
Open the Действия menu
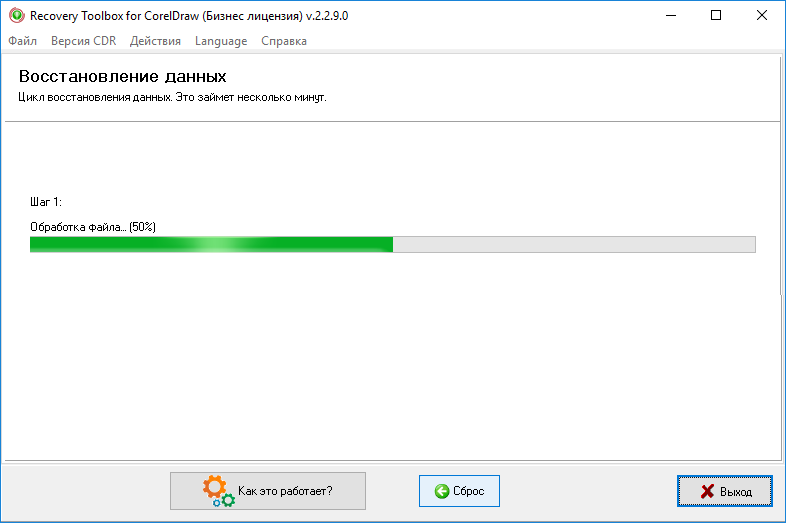click(x=155, y=41)
